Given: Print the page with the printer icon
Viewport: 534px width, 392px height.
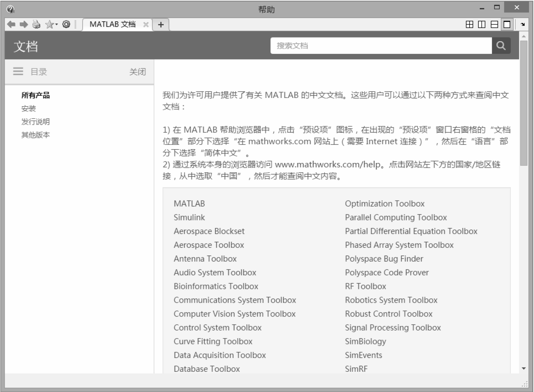Looking at the screenshot, I should tap(36, 25).
